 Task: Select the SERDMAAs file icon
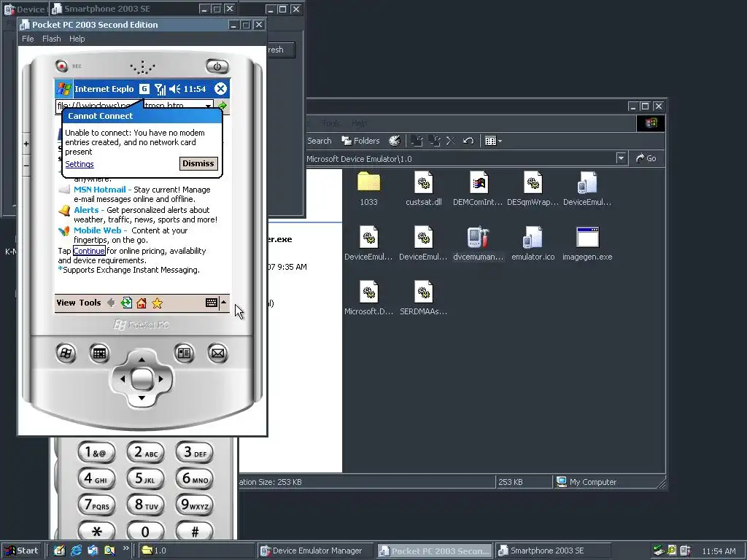pos(424,298)
